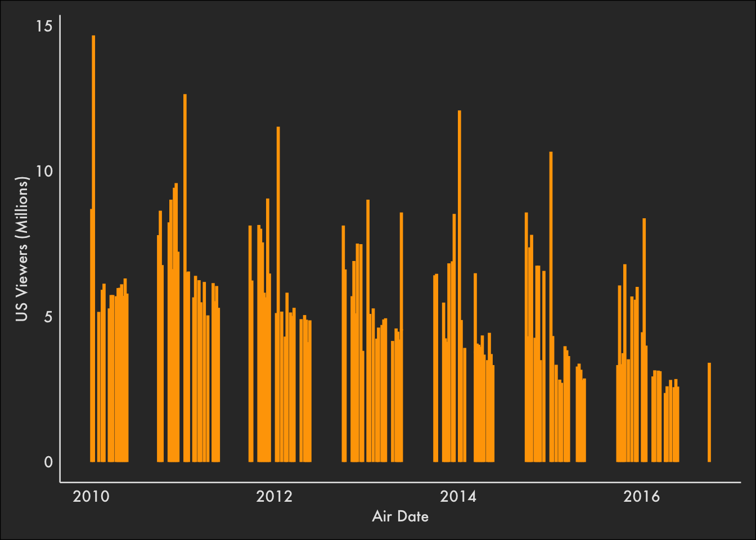Viewport: 756px width, 540px height.
Task: Select the 2012 x-axis tick label
Action: coord(274,496)
